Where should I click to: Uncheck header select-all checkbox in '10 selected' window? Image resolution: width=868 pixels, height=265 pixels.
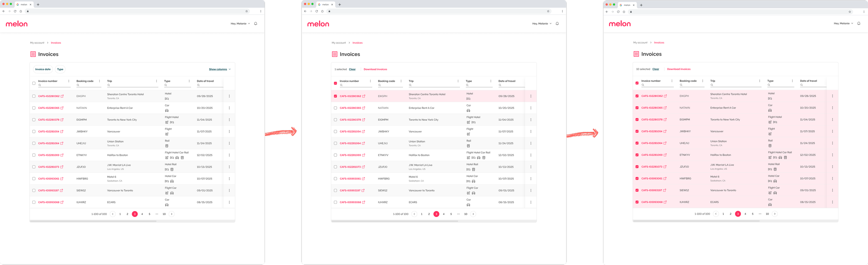[x=637, y=83]
